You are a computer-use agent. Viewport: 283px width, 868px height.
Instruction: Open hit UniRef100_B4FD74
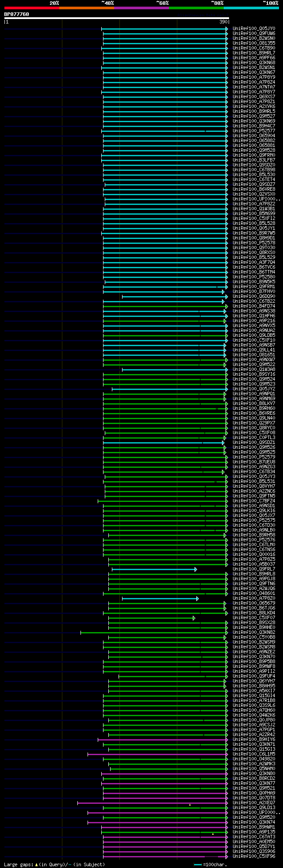point(254,306)
